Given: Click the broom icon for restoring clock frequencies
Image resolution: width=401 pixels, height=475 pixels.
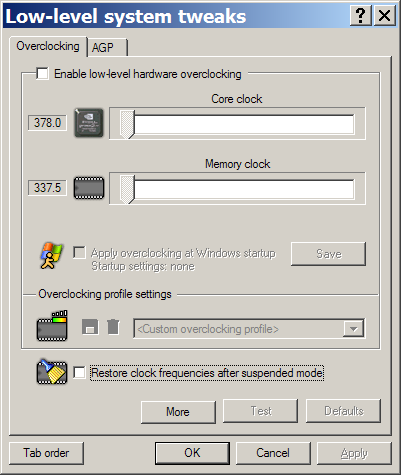Looking at the screenshot, I should pos(52,372).
